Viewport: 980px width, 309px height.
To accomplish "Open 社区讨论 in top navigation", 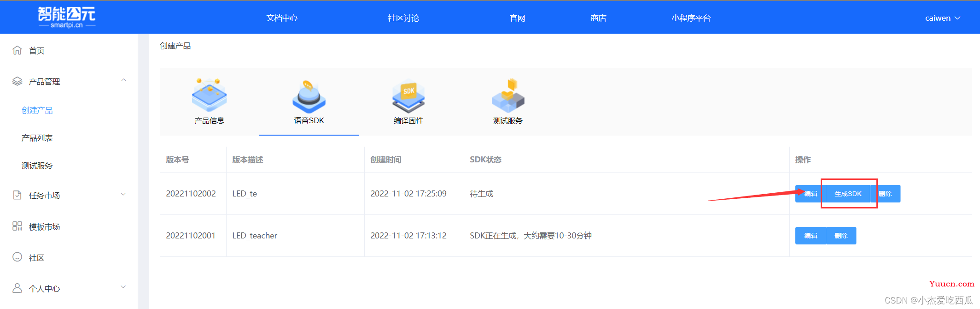I will [x=403, y=18].
